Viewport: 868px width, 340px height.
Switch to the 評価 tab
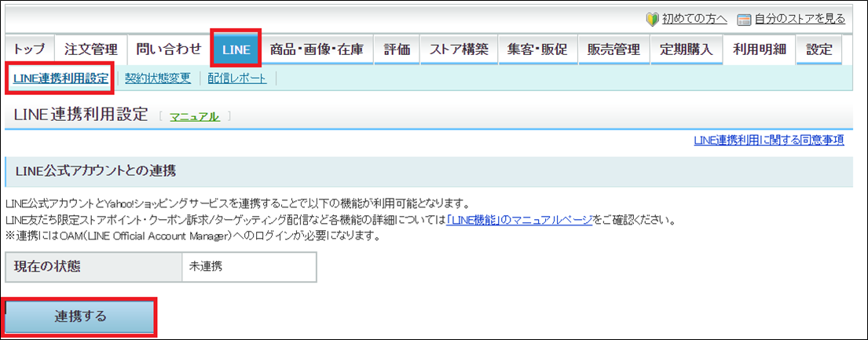(397, 49)
